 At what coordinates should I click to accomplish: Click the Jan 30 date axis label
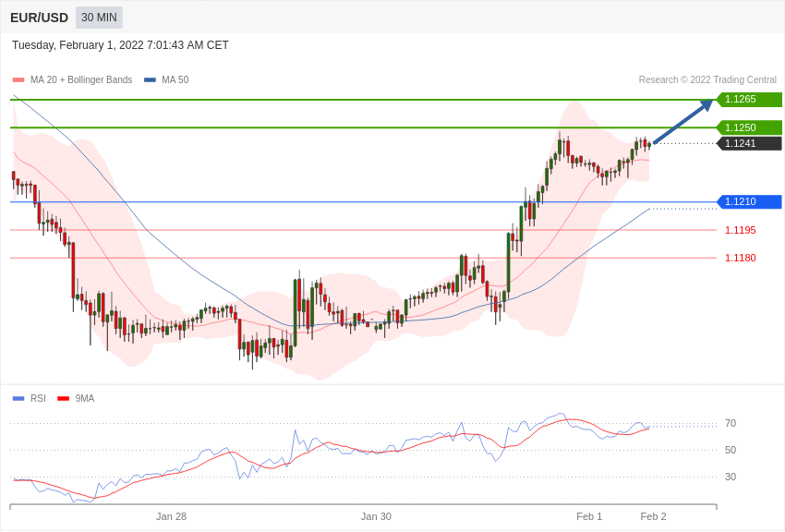(x=376, y=516)
